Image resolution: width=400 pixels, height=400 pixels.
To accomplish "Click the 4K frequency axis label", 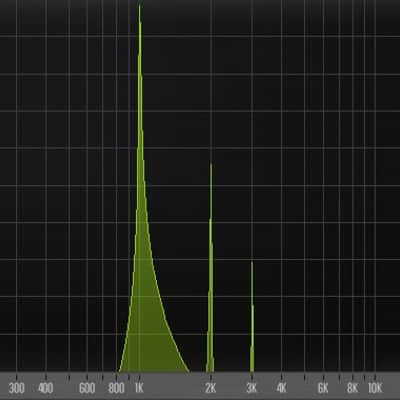I will pyautogui.click(x=282, y=388).
